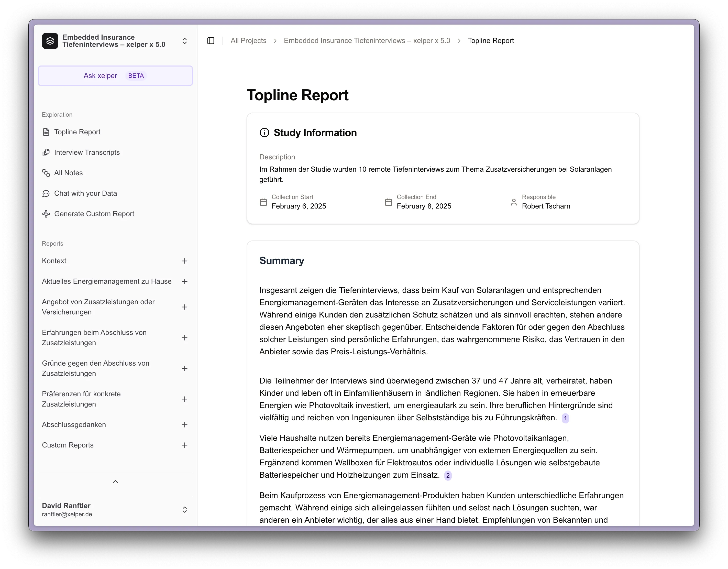Click the Generate Custom Report icon
728x569 pixels.
tap(47, 214)
